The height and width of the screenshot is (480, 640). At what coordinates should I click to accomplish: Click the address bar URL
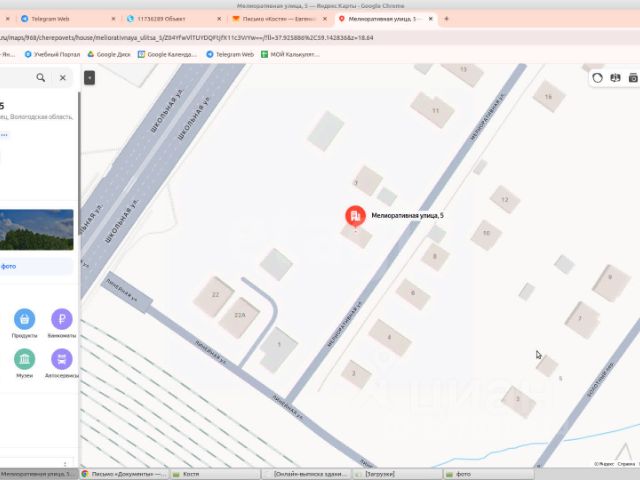pos(187,38)
